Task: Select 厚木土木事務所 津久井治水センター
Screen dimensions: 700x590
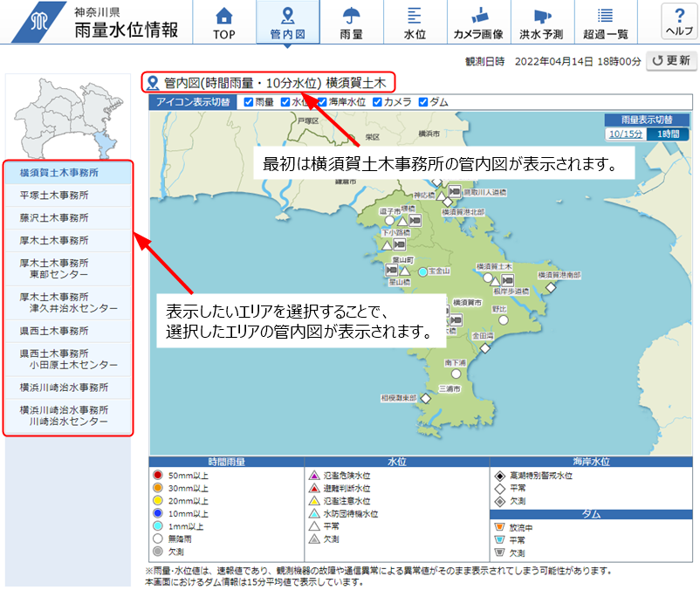Action: pos(68,303)
